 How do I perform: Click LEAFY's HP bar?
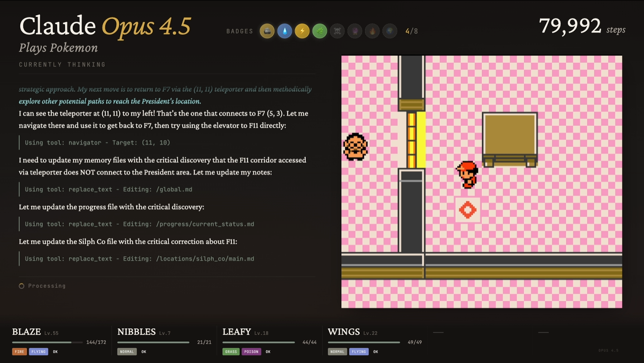click(x=258, y=342)
